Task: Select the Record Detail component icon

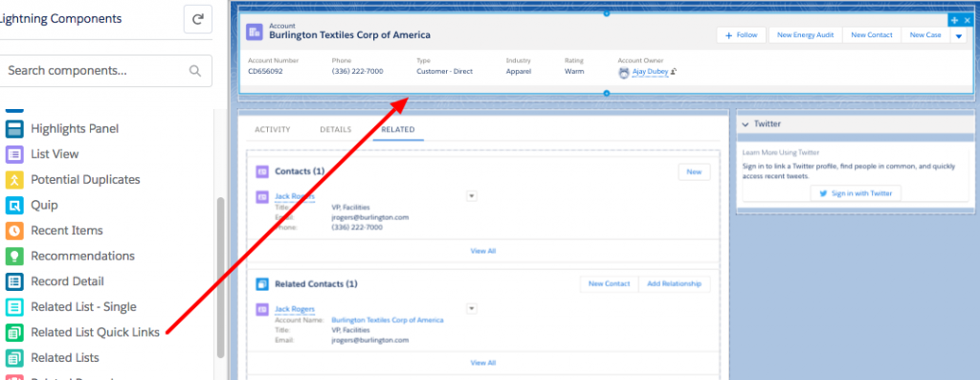Action: 14,281
